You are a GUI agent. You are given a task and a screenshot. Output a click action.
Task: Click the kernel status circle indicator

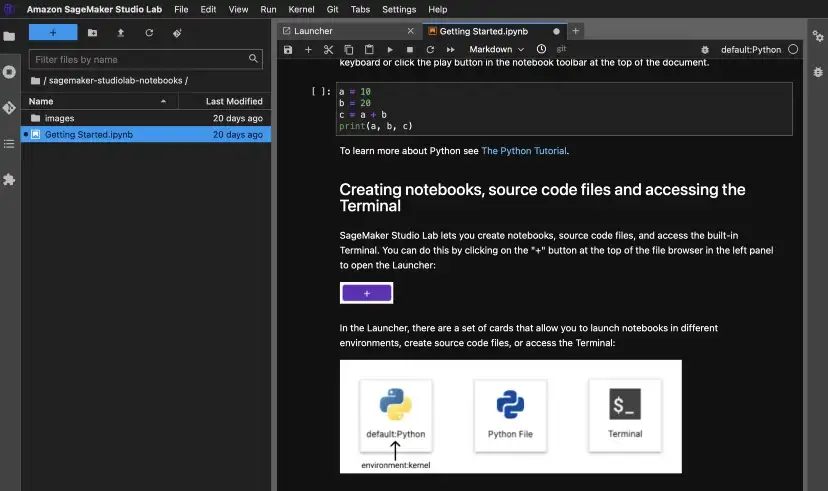point(793,49)
